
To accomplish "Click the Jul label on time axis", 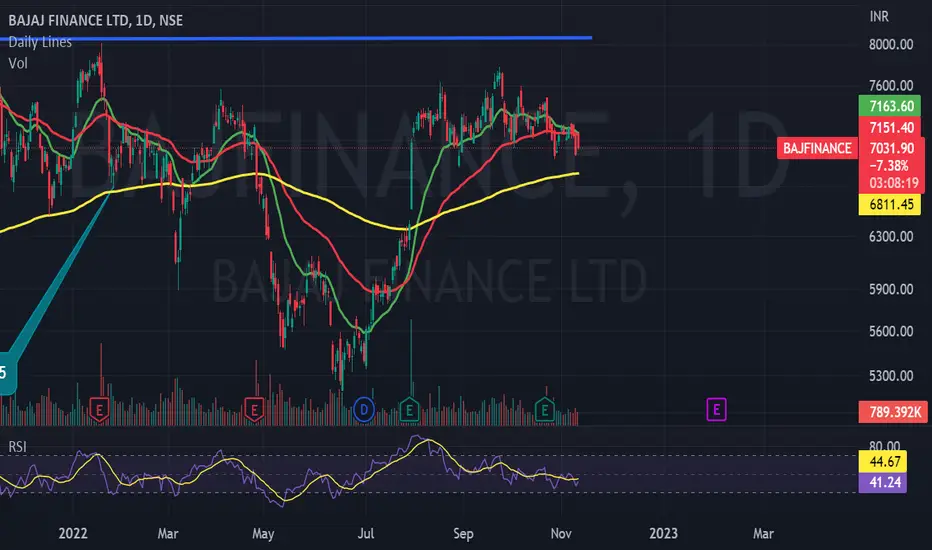I will click(366, 533).
